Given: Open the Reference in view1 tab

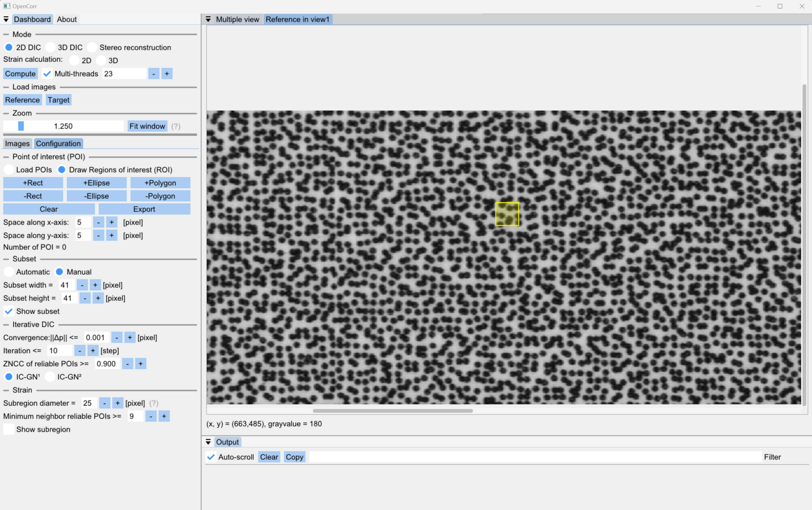Looking at the screenshot, I should 297,19.
